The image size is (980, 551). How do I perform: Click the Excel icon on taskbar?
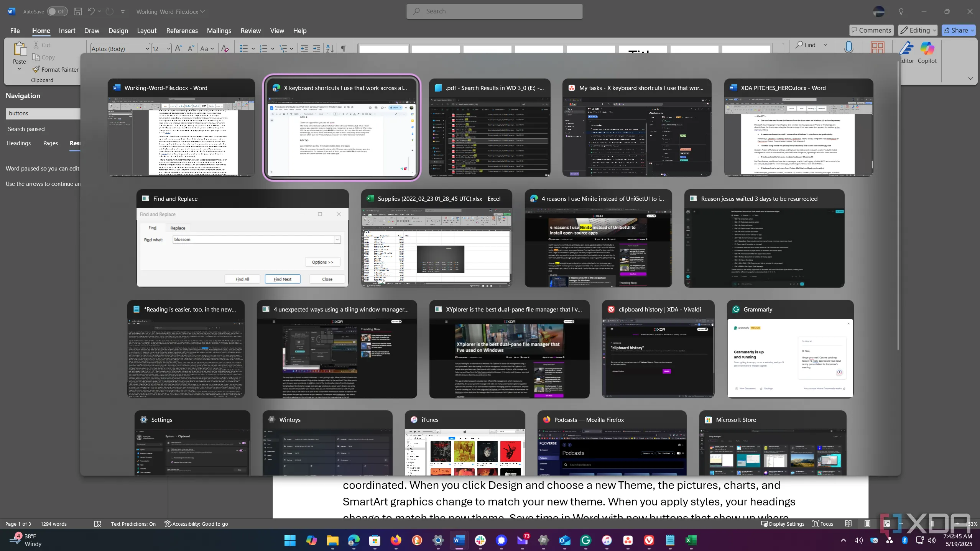point(691,540)
